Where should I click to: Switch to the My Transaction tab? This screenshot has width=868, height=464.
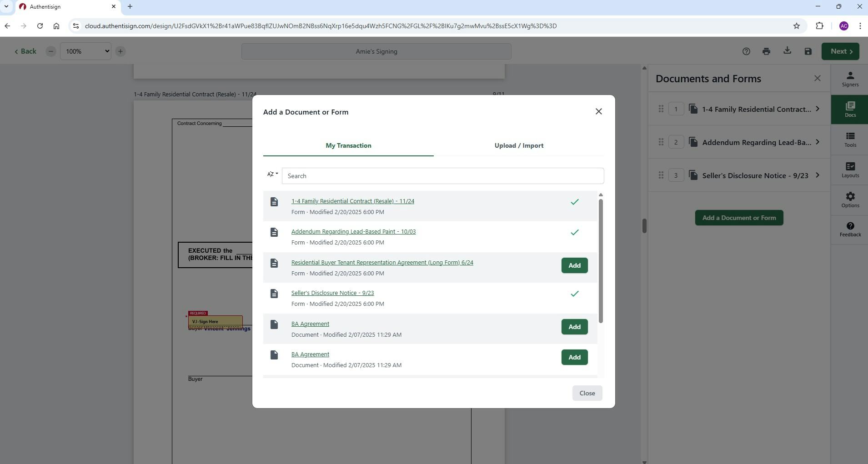[348, 145]
